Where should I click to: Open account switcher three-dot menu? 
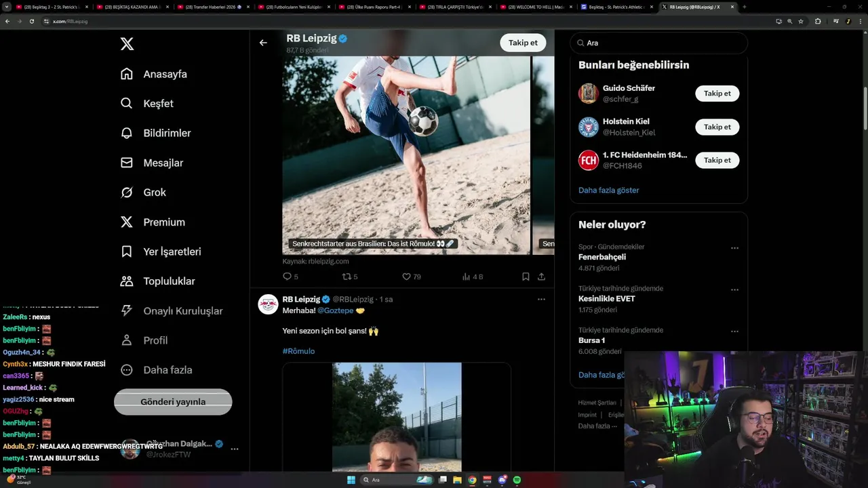(235, 449)
